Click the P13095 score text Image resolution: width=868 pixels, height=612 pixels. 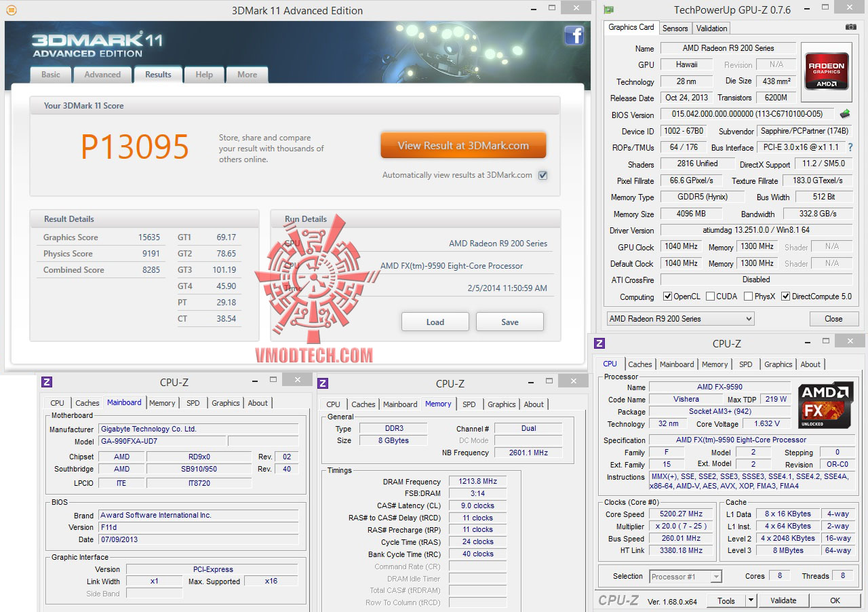tap(135, 147)
